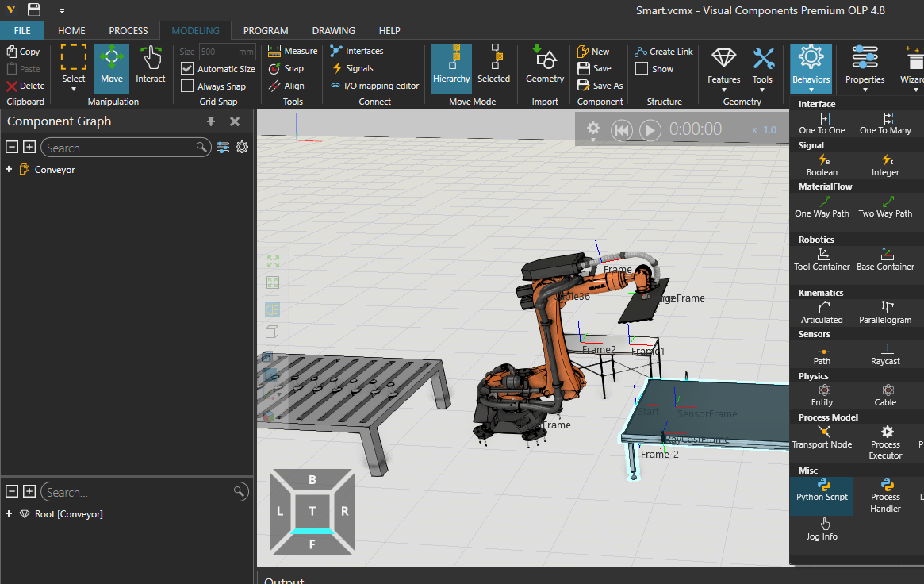This screenshot has width=924, height=584.
Task: Open the FILE menu
Action: pos(22,31)
